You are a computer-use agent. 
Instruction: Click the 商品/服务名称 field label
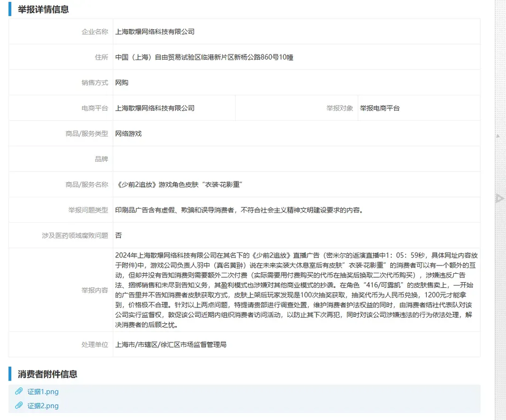click(87, 184)
